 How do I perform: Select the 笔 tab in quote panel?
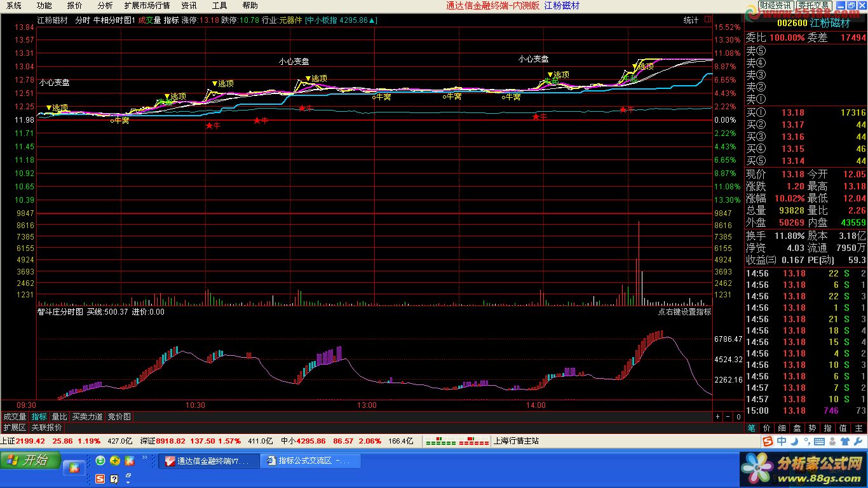tap(751, 428)
